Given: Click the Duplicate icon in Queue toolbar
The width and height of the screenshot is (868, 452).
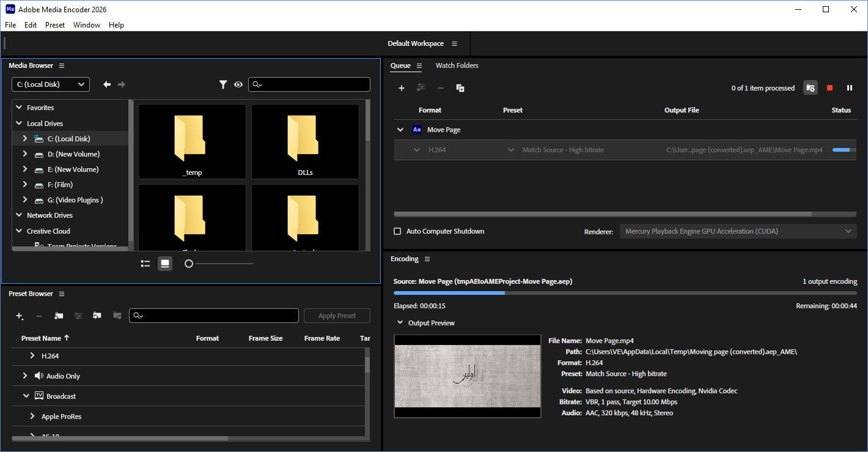Looking at the screenshot, I should tap(460, 88).
